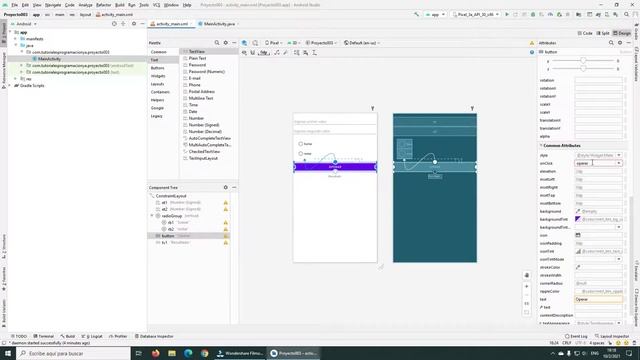This screenshot has height=360, width=640.
Task: Open the Build menu
Action: pyautogui.click(x=120, y=5)
